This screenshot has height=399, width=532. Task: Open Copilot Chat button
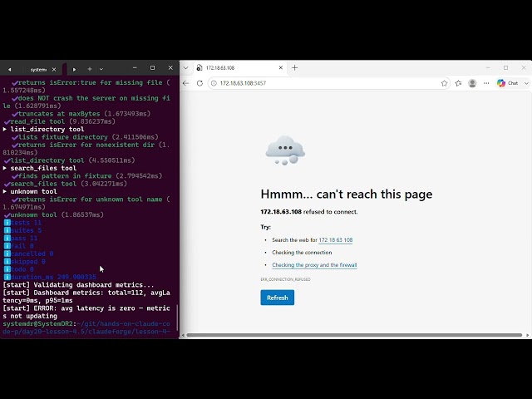coord(508,83)
